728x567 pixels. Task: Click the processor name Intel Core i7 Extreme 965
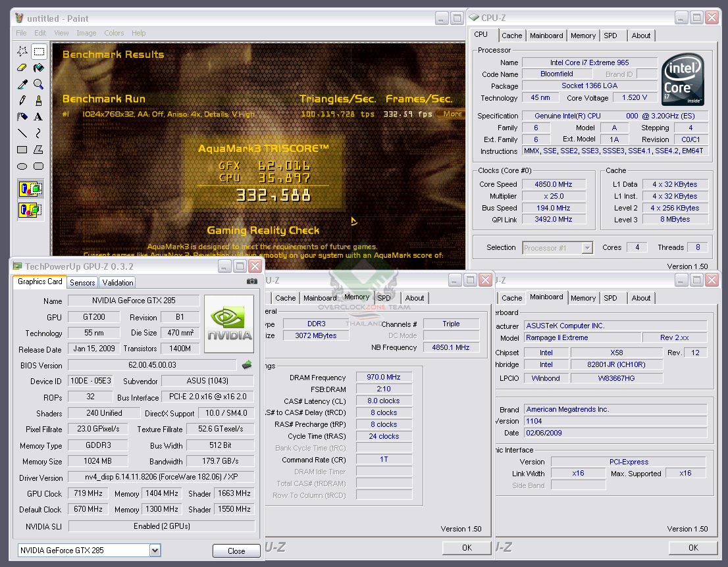(x=590, y=62)
